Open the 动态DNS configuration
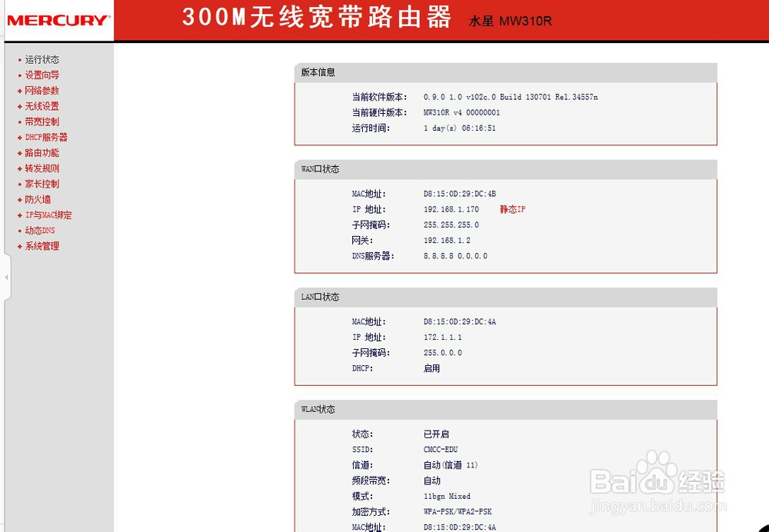The height and width of the screenshot is (532, 769). [x=39, y=230]
